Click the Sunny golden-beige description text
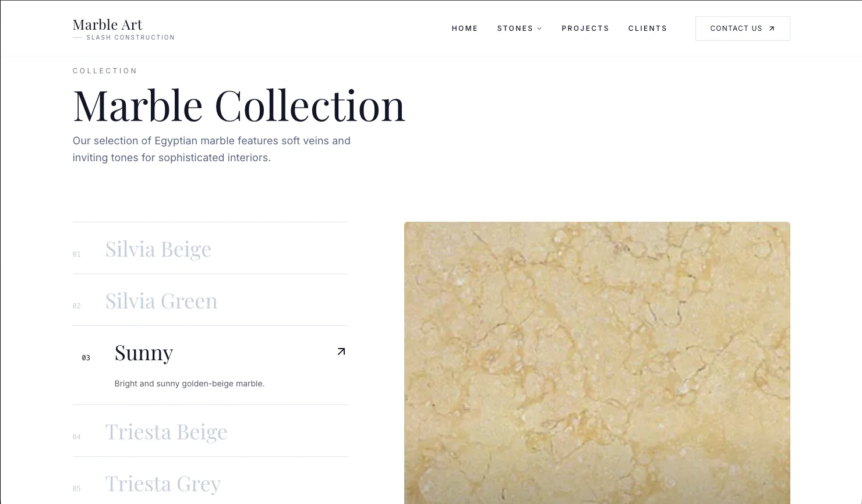Image resolution: width=862 pixels, height=504 pixels. coord(189,384)
